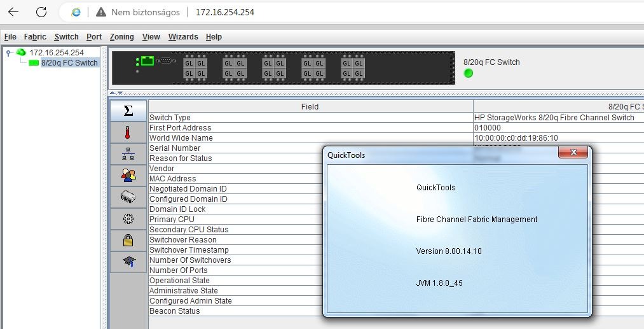Click the 'Number Of Ports' field row
The height and width of the screenshot is (329, 644).
tap(236, 270)
